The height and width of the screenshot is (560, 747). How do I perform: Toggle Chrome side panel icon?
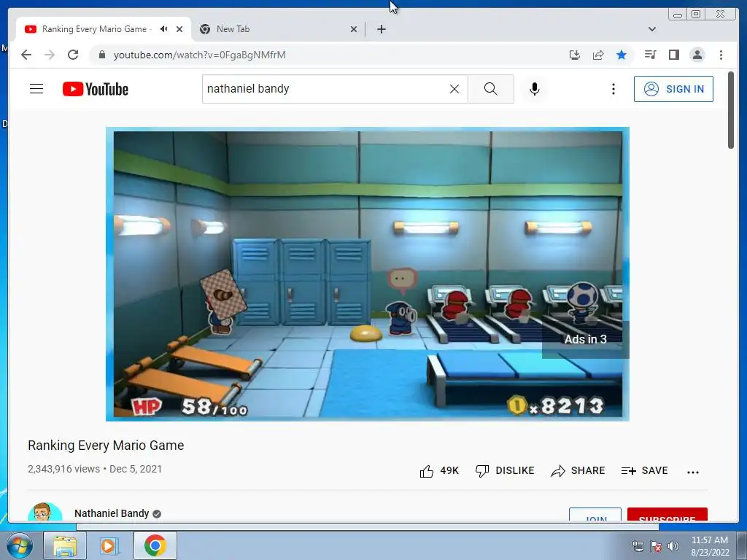pos(673,55)
